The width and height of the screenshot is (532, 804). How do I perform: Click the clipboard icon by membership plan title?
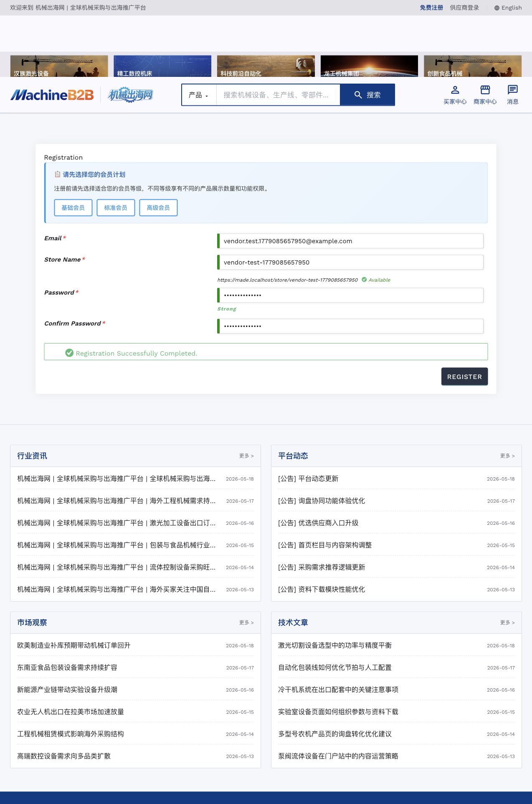pos(58,174)
